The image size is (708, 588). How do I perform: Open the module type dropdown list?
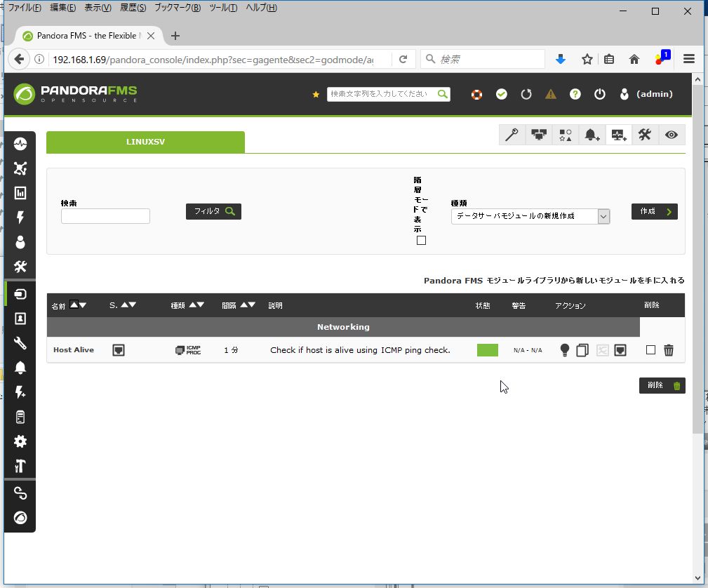click(x=530, y=216)
